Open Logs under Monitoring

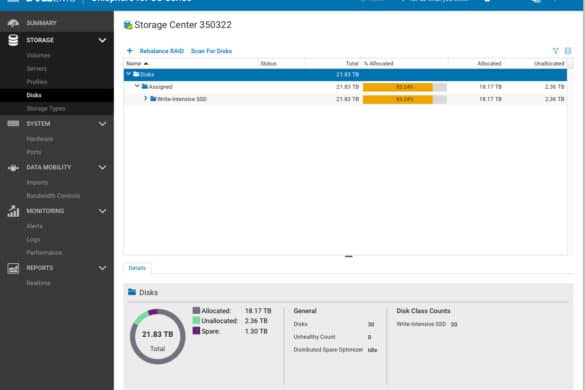(33, 240)
